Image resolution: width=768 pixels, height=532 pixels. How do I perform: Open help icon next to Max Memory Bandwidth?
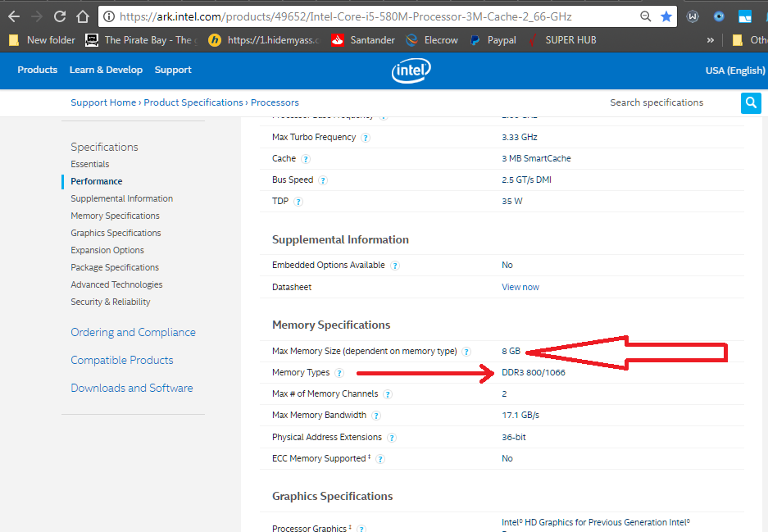pos(375,416)
